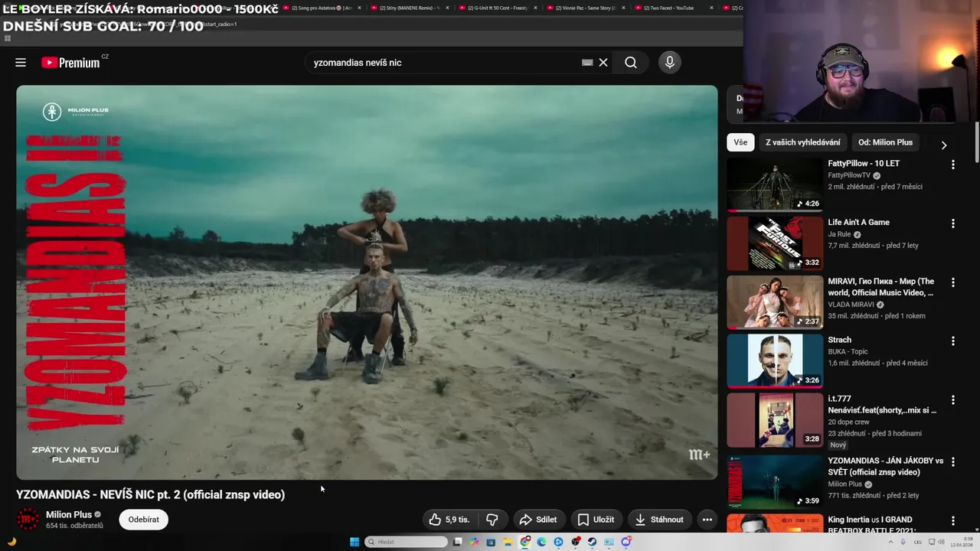
Task: Download the video with Stáhnout
Action: pos(659,520)
